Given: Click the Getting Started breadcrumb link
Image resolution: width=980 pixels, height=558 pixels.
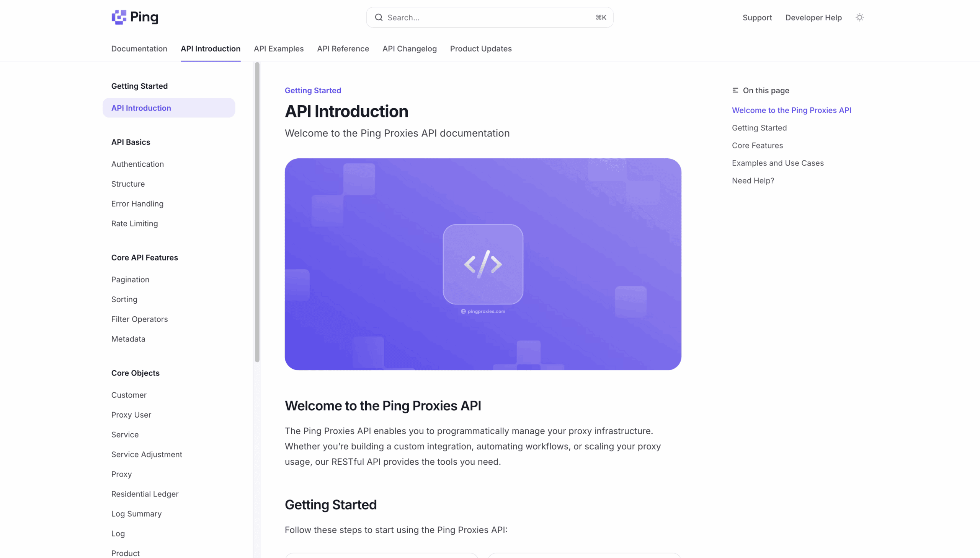Looking at the screenshot, I should coord(313,90).
